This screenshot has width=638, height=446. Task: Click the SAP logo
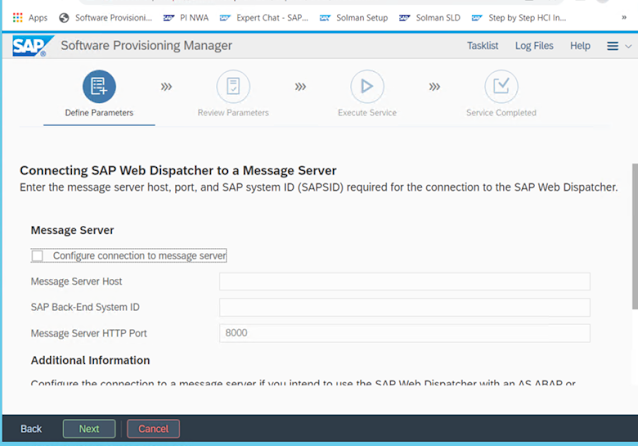coord(33,46)
